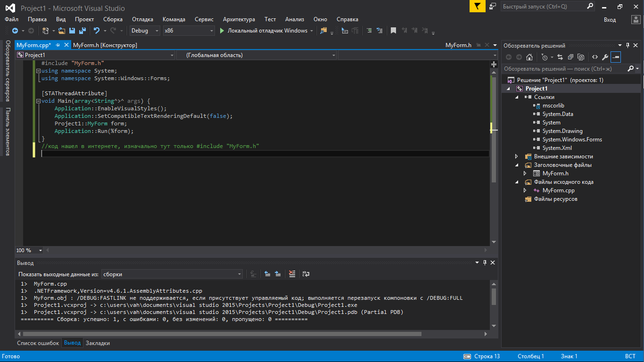Click the New Project toolbar icon

[45, 31]
